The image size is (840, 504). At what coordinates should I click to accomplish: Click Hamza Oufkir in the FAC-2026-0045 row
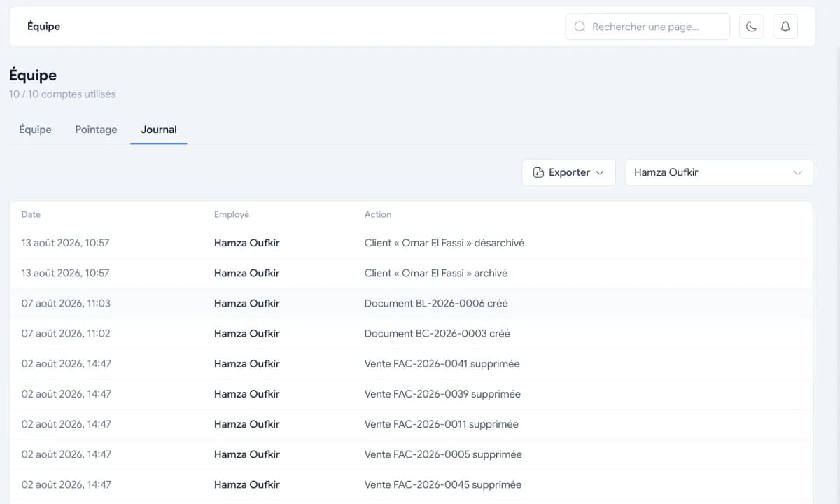coord(247,484)
